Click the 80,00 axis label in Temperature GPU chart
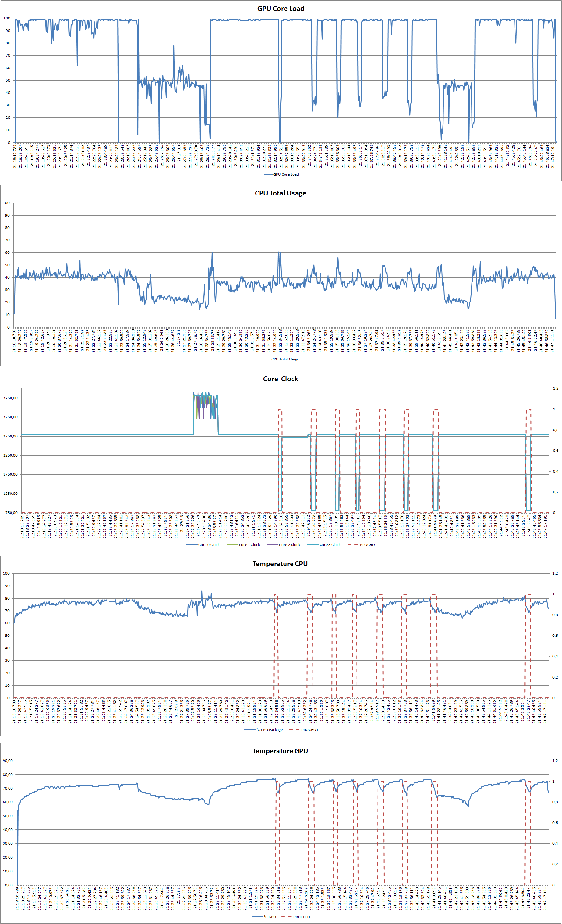The height and width of the screenshot is (924, 562). (8, 774)
